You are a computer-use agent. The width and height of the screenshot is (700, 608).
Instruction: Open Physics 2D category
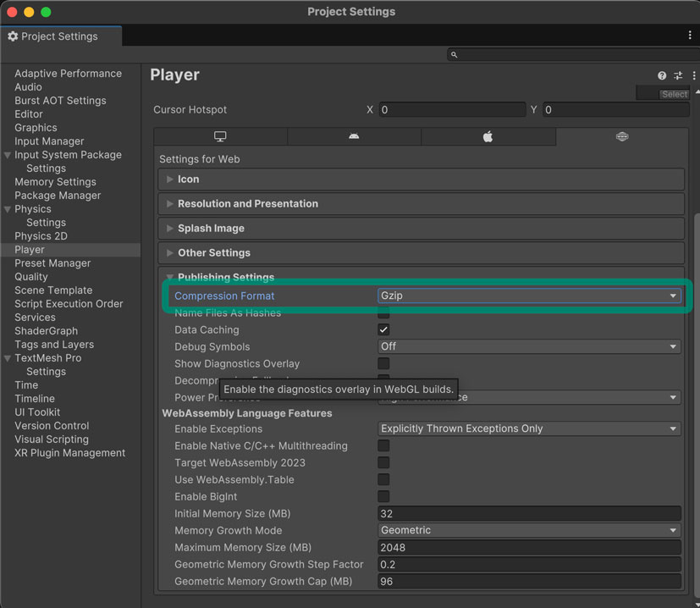tap(41, 236)
